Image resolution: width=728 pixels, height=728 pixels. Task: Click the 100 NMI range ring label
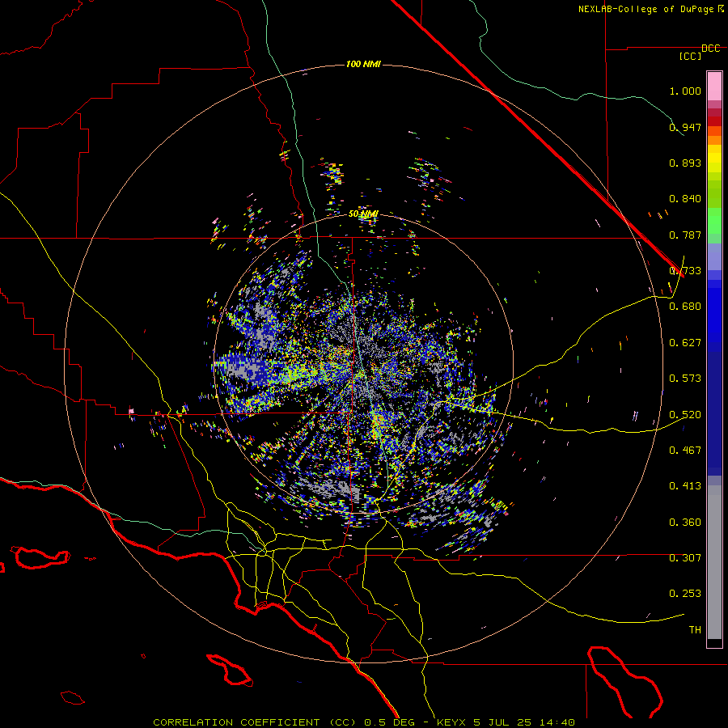(x=363, y=64)
